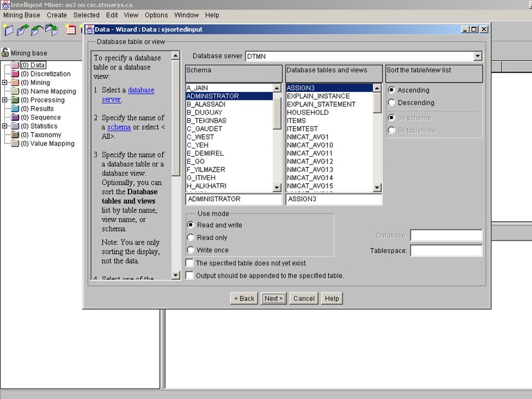Image resolution: width=532 pixels, height=399 pixels.
Task: Expand the Mining tree node
Action: point(5,83)
